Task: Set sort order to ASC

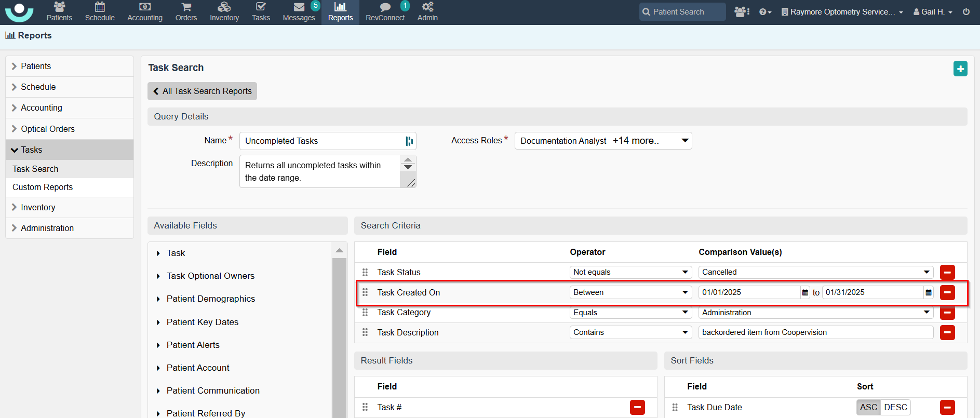Action: 868,407
